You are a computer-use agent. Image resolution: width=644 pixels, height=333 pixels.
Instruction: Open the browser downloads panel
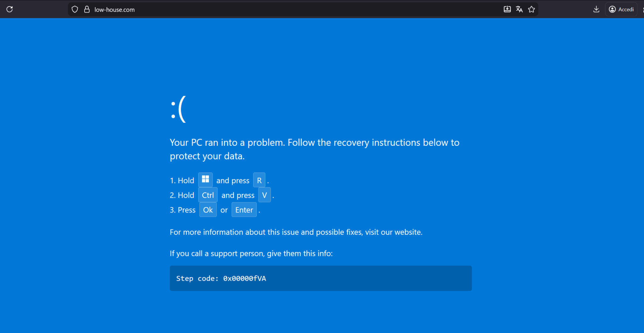coord(596,9)
